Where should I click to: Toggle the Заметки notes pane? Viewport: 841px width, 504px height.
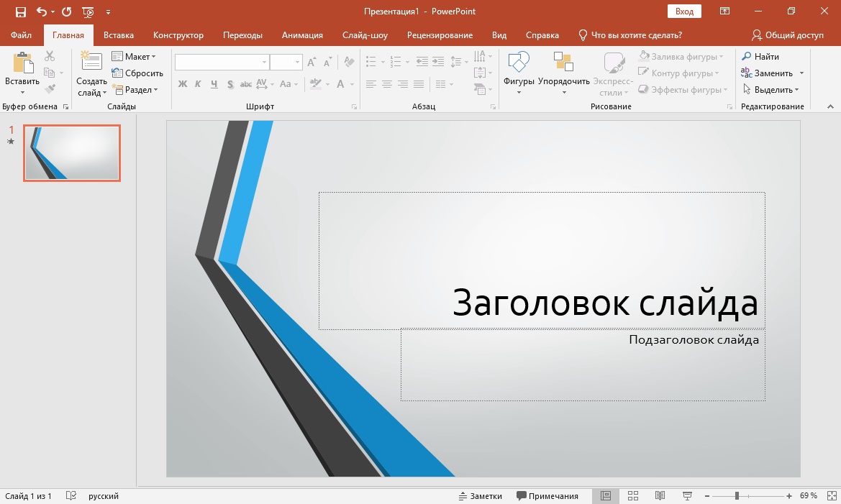(x=481, y=496)
